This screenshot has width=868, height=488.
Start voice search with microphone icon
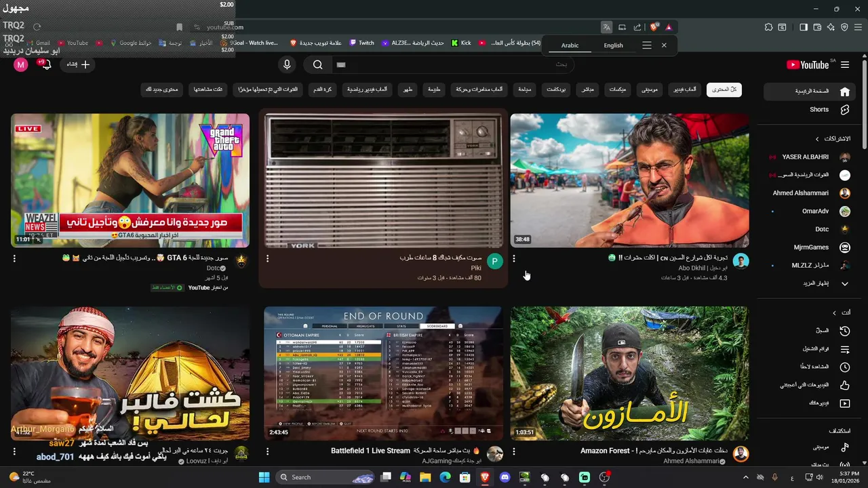click(x=287, y=64)
